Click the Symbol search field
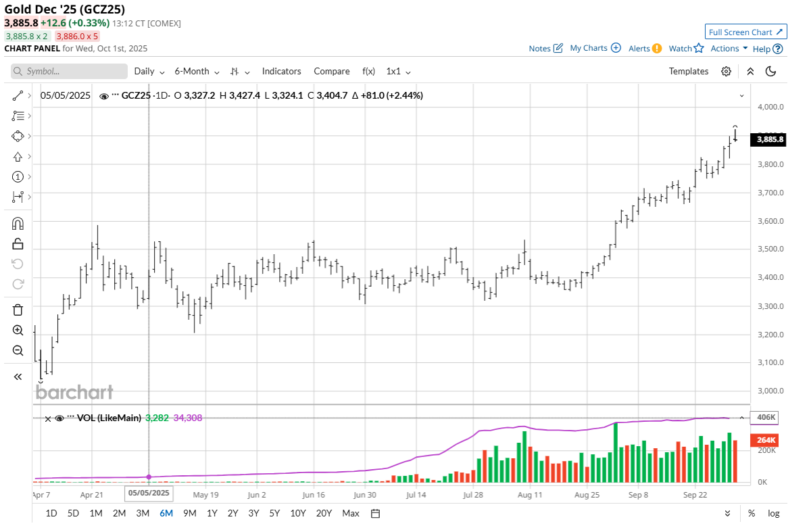Viewport: 809px width, 532px height. pos(69,71)
